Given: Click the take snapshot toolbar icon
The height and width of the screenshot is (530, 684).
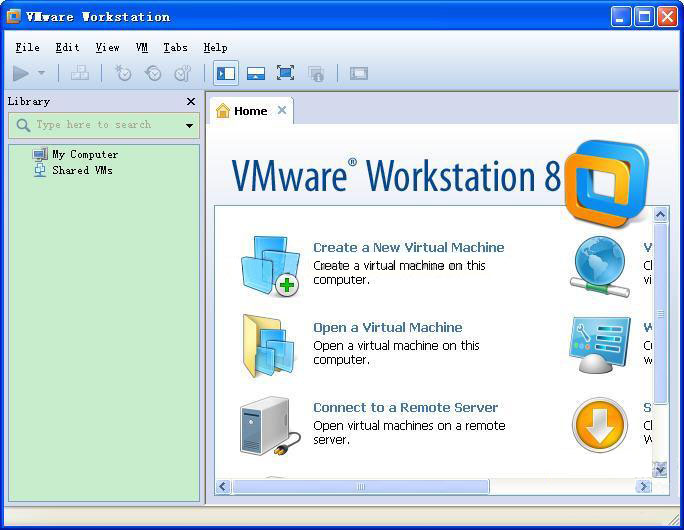Looking at the screenshot, I should point(123,73).
